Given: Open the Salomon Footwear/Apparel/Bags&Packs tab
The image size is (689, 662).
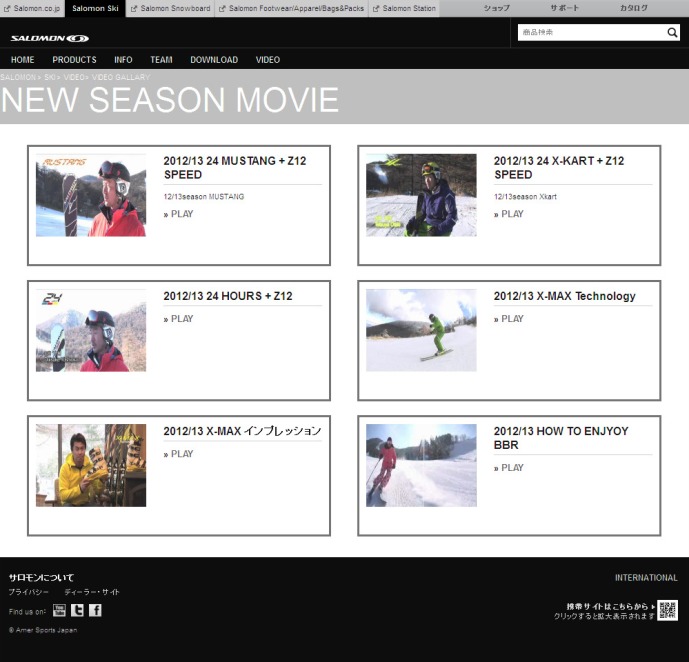Looking at the screenshot, I should [x=292, y=8].
